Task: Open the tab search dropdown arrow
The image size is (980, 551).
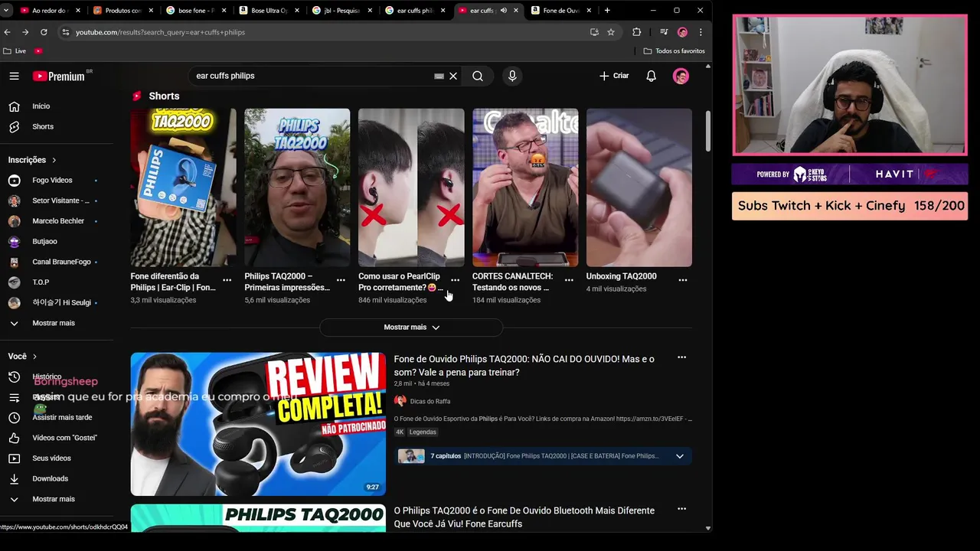Action: (x=6, y=11)
